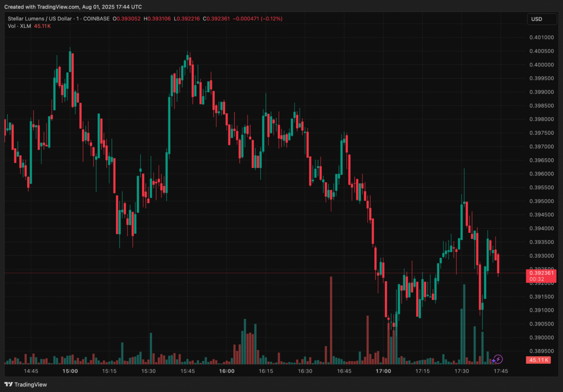Click the 0.398000 price axis label
Image resolution: width=563 pixels, height=392 pixels.
[542, 119]
